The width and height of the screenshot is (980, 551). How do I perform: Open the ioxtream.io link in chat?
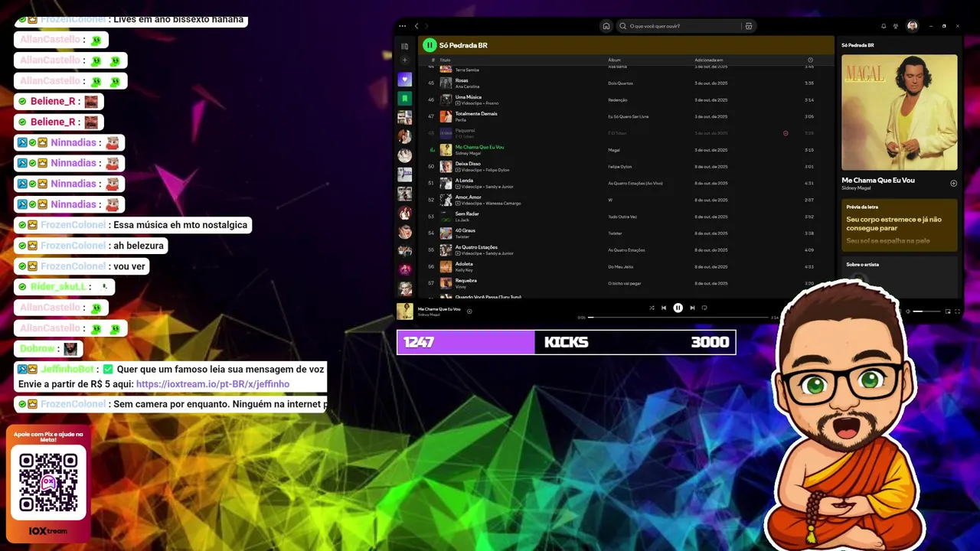[213, 384]
